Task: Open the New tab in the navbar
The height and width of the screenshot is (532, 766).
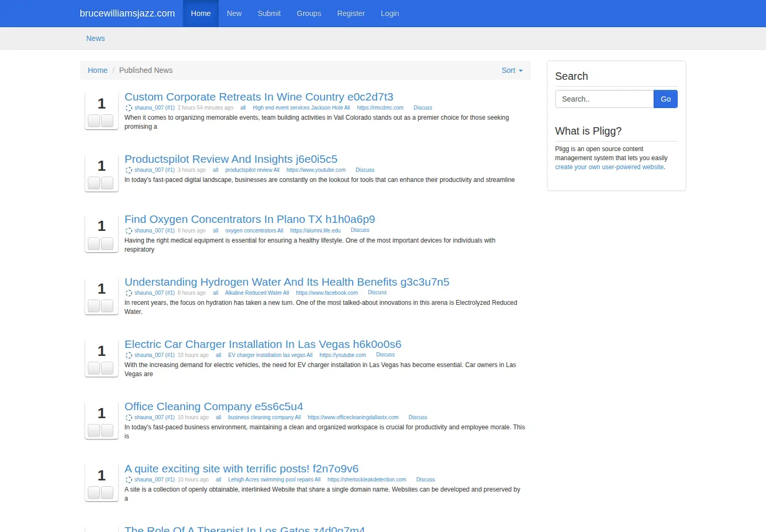Action: click(x=234, y=13)
